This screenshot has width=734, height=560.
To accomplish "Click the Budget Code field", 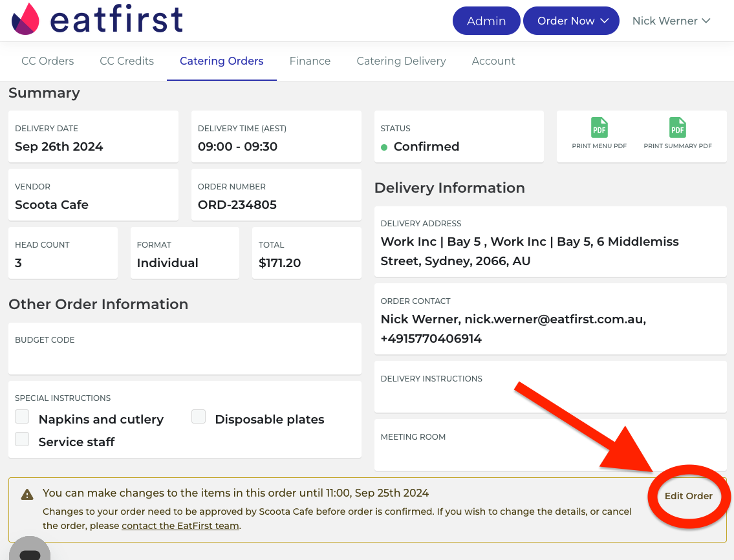I will click(x=185, y=349).
